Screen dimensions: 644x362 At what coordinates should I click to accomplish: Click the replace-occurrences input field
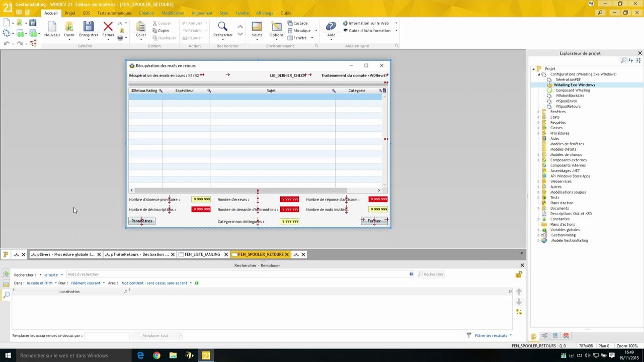point(106,335)
